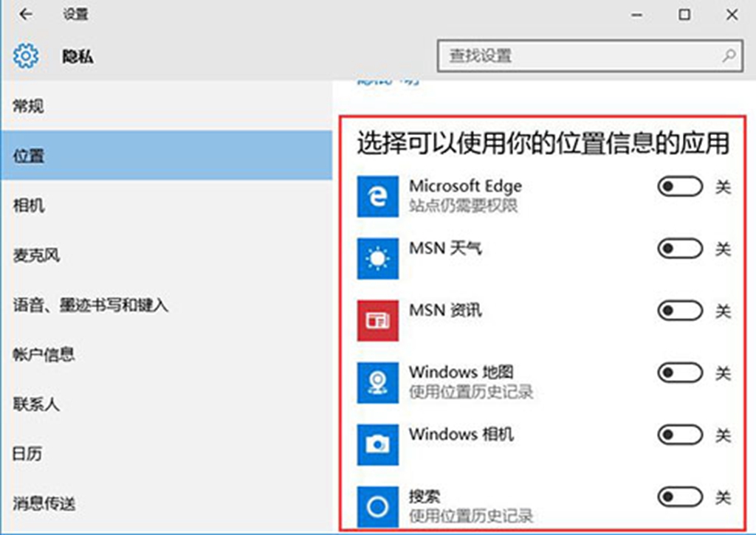
Task: Go to 相机 privacy settings
Action: pos(167,205)
